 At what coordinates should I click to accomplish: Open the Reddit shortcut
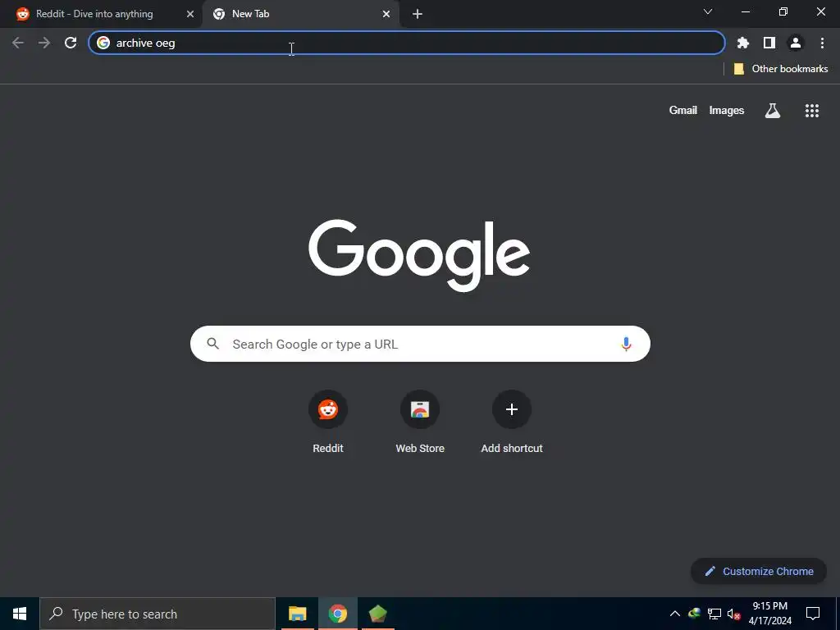(328, 422)
